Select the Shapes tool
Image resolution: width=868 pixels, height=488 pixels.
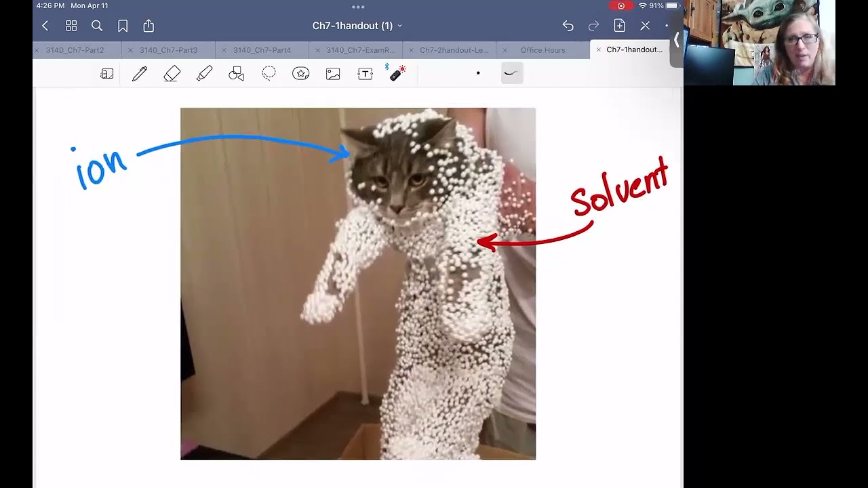tap(236, 74)
